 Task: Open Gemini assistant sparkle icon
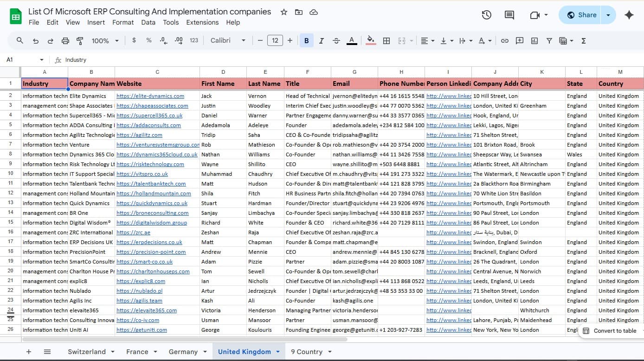629,15
